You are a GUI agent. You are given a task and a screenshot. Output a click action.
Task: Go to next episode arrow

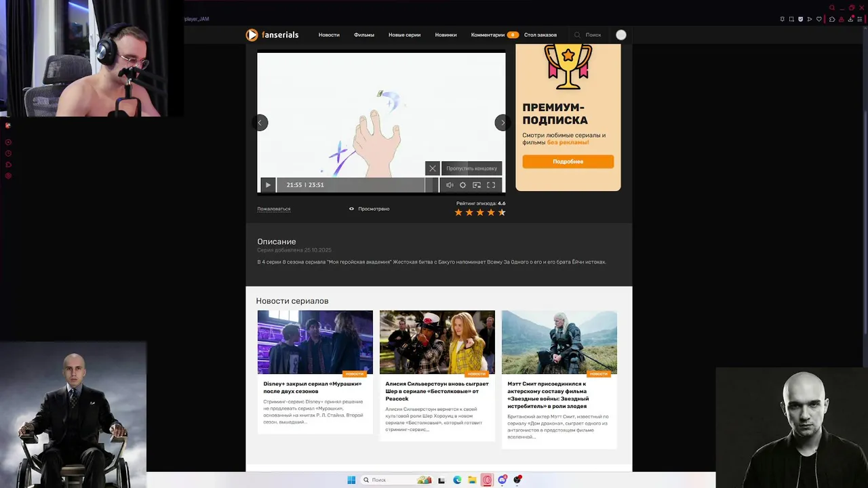click(502, 123)
